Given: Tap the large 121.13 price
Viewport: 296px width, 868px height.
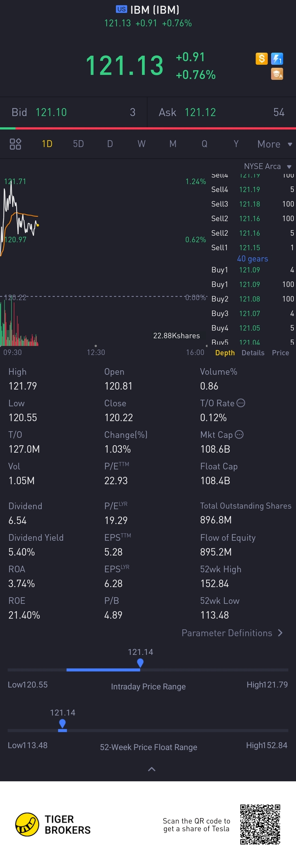Looking at the screenshot, I should [x=125, y=65].
